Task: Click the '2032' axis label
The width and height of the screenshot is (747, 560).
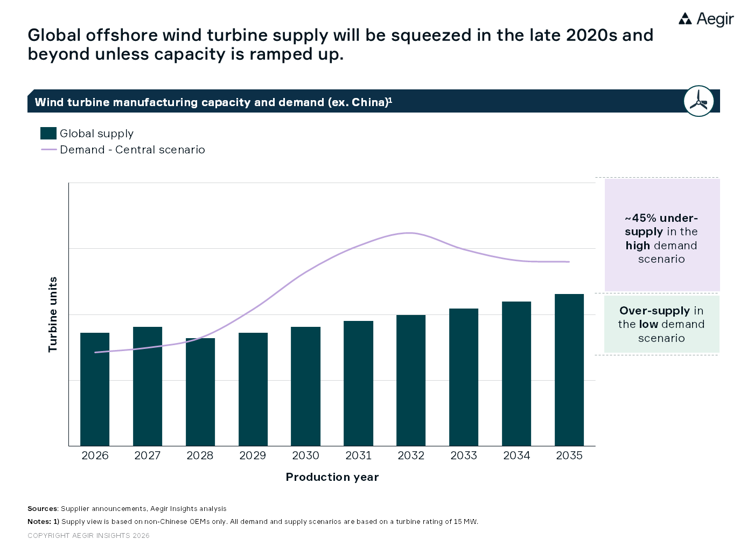Action: point(411,456)
